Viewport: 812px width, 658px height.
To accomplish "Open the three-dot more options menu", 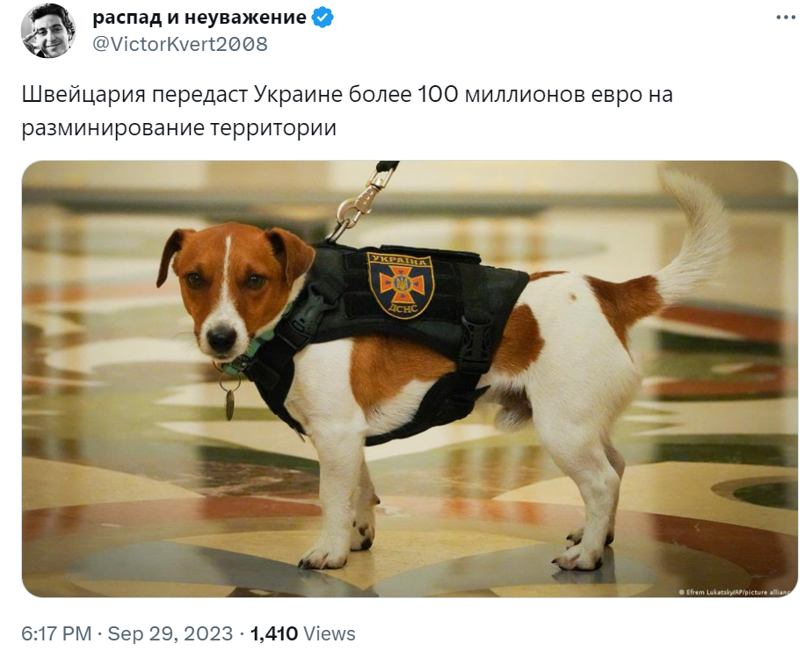I will (786, 18).
